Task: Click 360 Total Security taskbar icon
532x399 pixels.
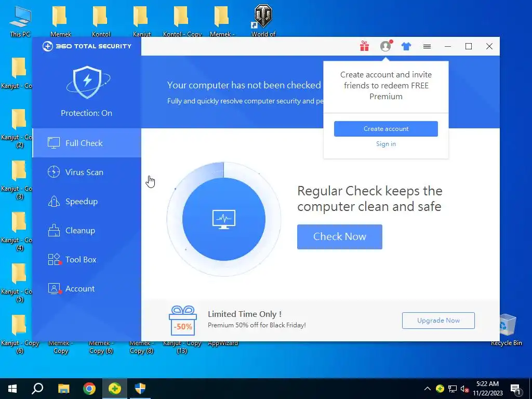Action: click(x=115, y=389)
